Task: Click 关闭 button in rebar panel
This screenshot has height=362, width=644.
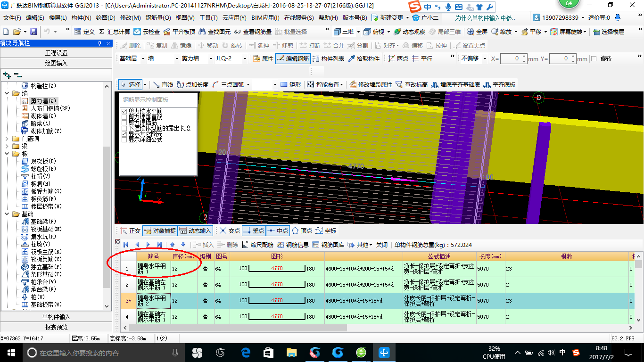Action: (381, 245)
